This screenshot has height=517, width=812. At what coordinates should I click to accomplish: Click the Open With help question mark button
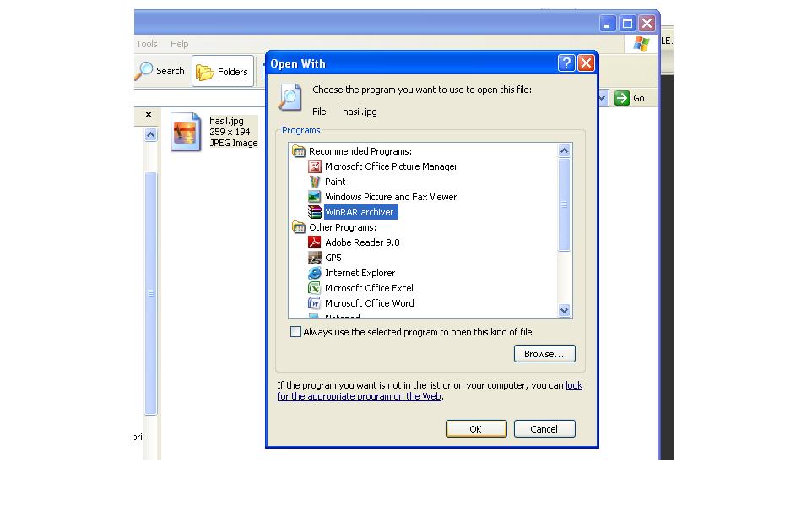coord(566,63)
